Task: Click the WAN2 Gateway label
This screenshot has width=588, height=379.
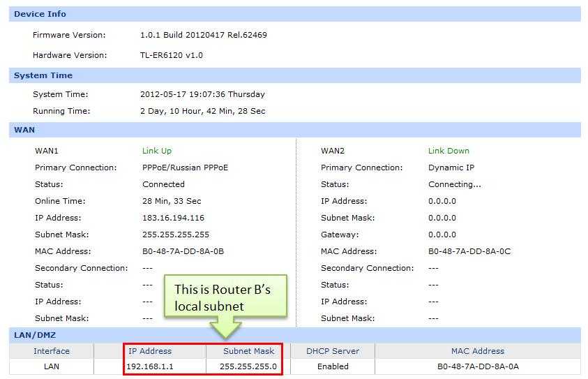Action: pyautogui.click(x=340, y=235)
